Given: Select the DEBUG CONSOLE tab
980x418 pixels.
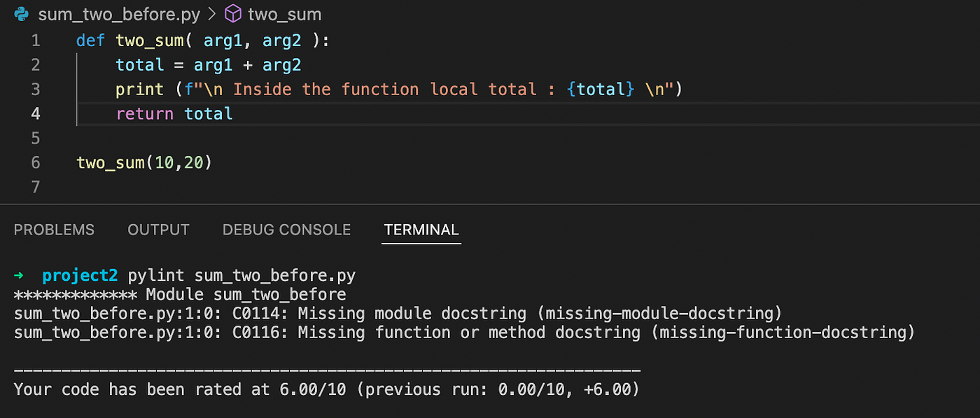Looking at the screenshot, I should pos(286,229).
